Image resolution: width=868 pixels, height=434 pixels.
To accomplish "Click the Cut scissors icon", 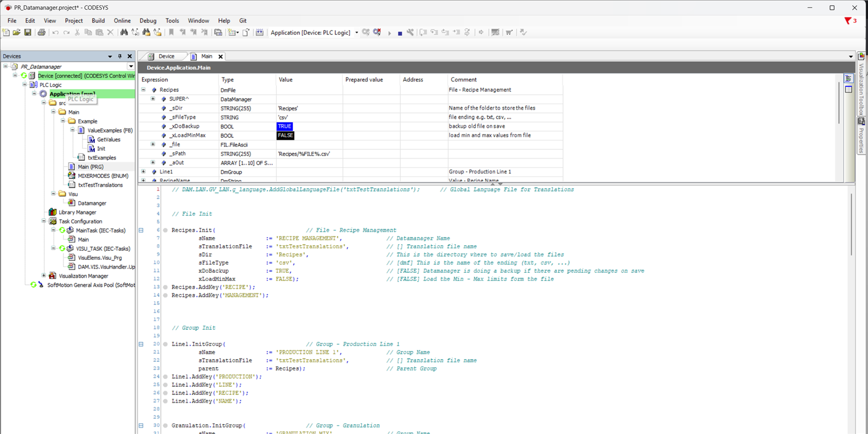I will [x=77, y=33].
